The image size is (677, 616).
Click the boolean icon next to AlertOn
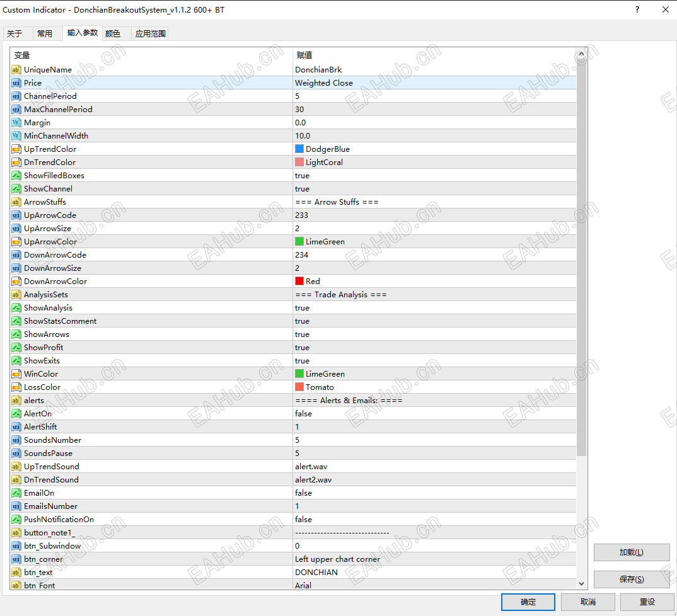(16, 414)
